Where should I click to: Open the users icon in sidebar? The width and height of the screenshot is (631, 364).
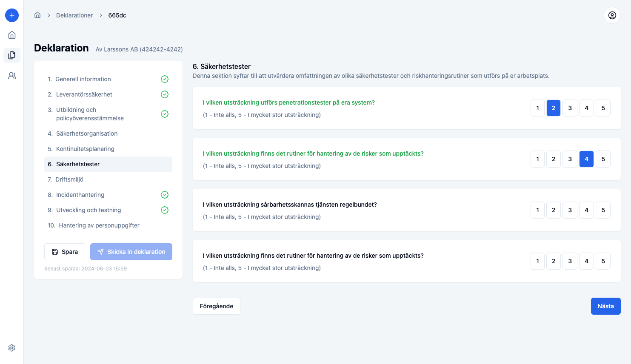click(x=12, y=76)
